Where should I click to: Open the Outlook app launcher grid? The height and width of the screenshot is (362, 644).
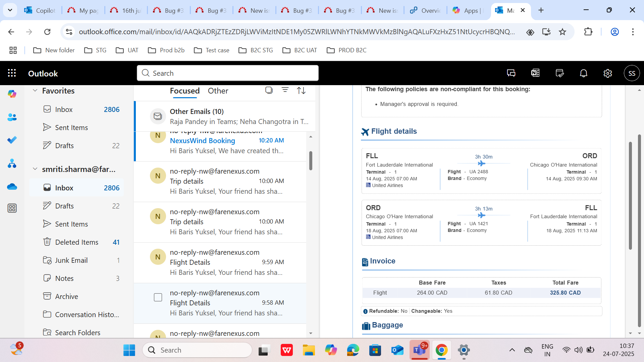point(12,73)
